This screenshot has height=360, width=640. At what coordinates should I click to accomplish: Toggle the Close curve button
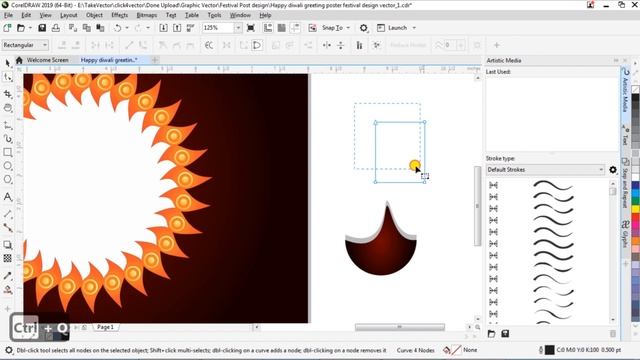(x=257, y=45)
